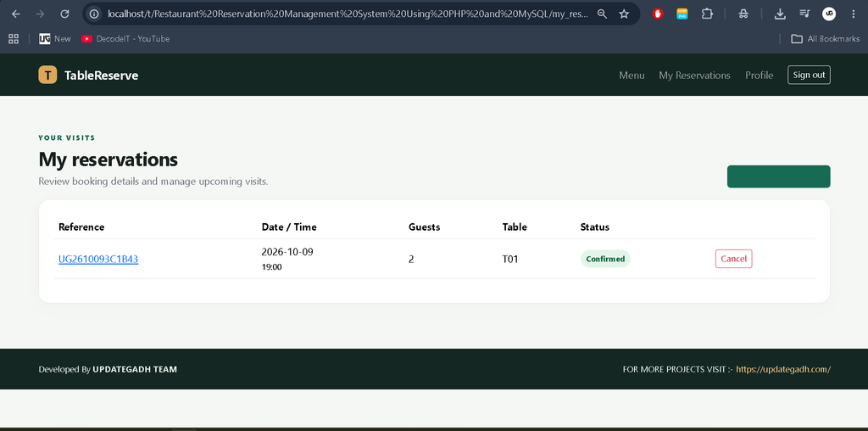This screenshot has height=431, width=868.
Task: Go to the Menu page
Action: (x=632, y=76)
